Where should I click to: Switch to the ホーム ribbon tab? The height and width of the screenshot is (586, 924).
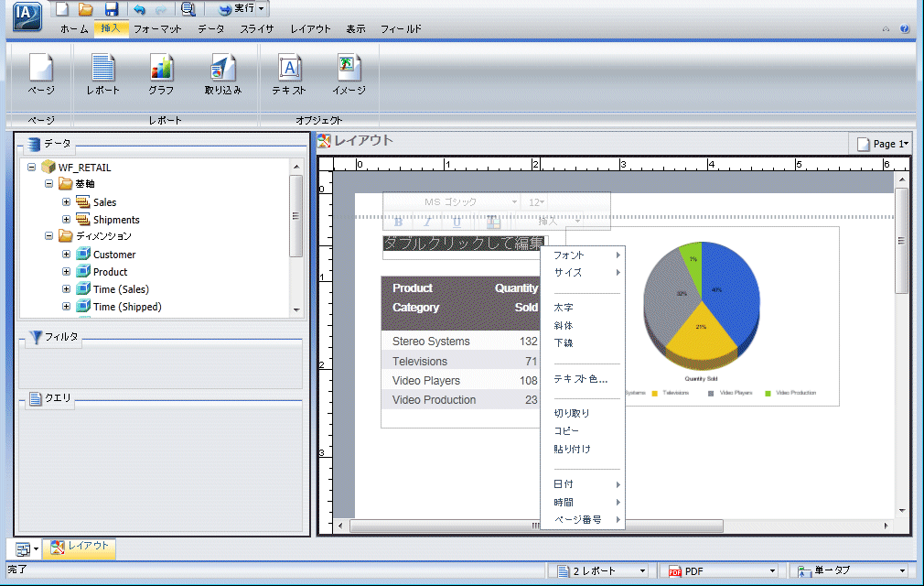point(74,29)
